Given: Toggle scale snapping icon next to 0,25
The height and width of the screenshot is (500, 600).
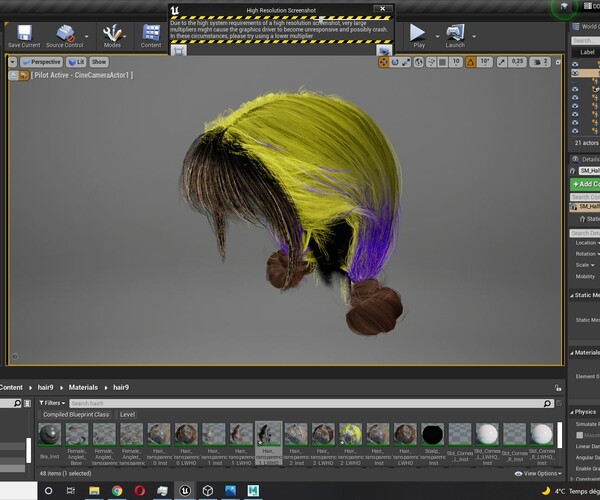Looking at the screenshot, I should coord(502,62).
